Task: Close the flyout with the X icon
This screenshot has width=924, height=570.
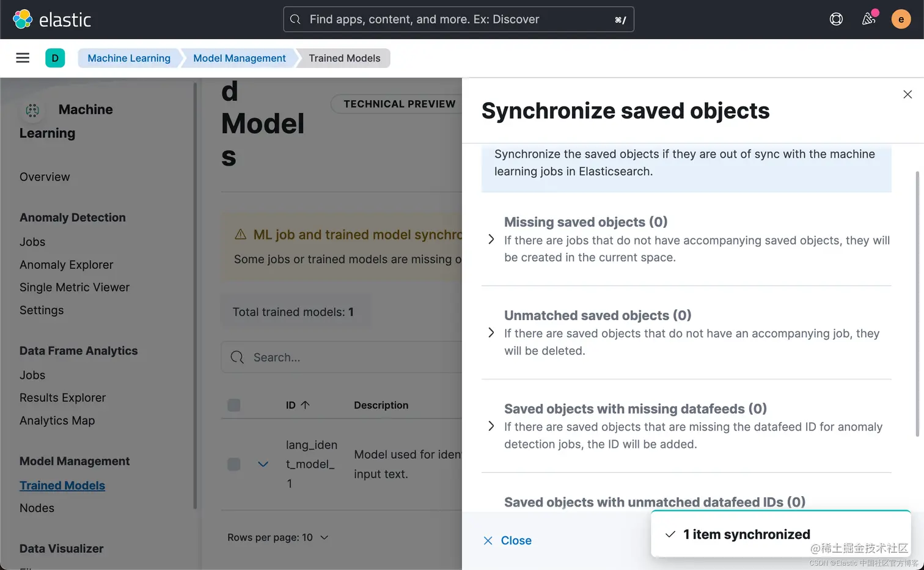Action: click(908, 94)
